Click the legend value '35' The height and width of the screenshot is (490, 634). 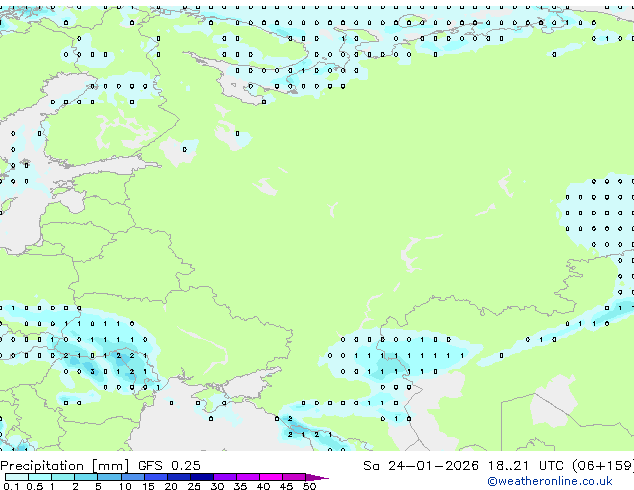coord(240,486)
